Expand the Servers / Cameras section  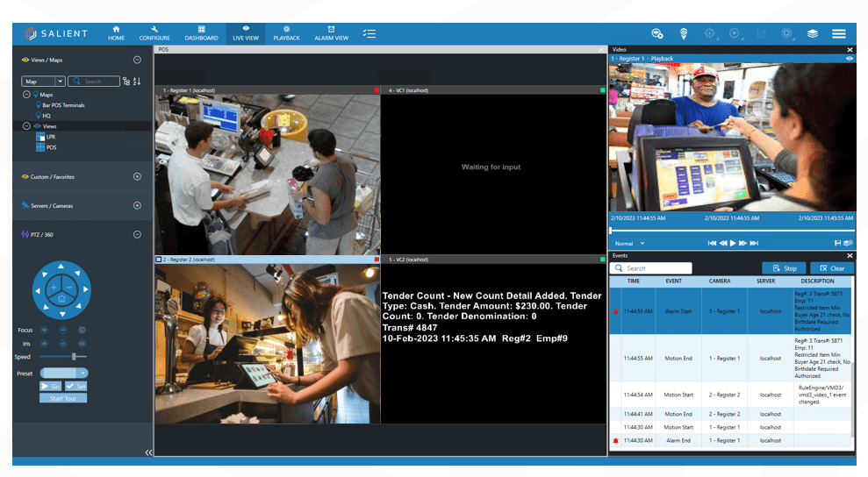click(x=137, y=206)
